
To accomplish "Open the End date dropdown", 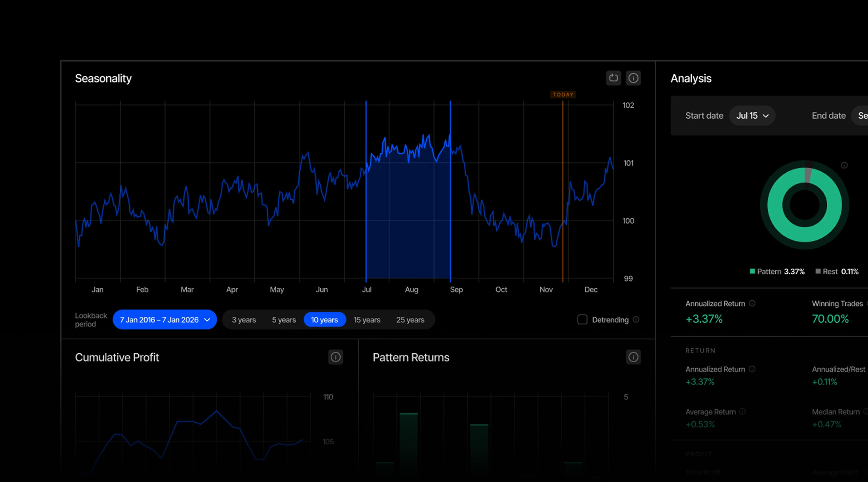I will (x=860, y=116).
